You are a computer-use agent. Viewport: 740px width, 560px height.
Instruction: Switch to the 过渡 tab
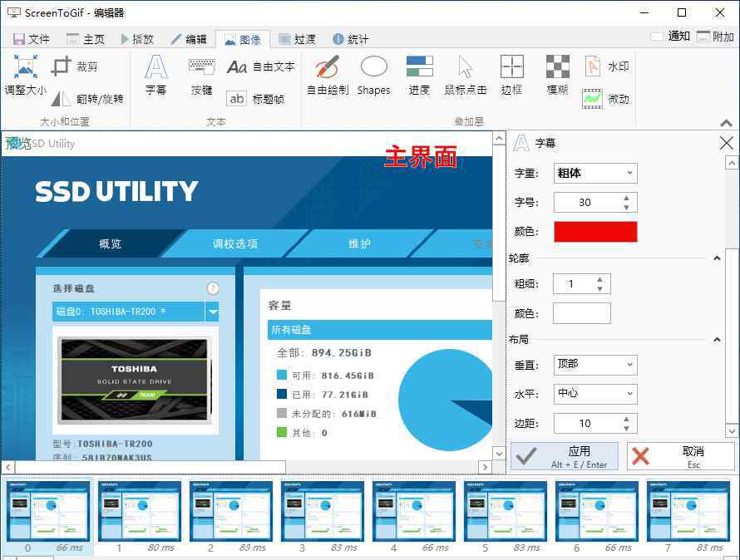pyautogui.click(x=297, y=39)
